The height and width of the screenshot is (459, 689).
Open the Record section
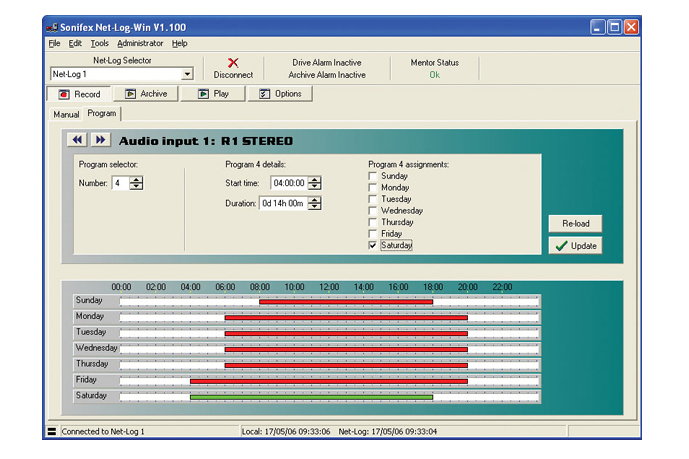pos(80,94)
